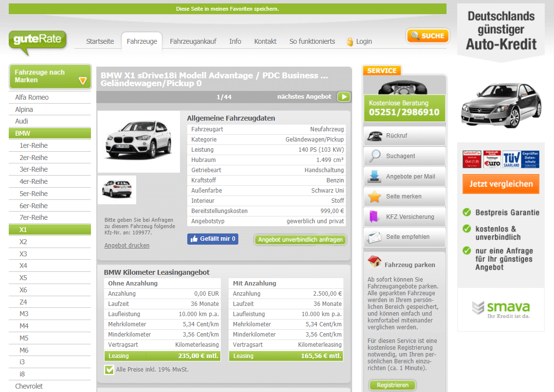Open the 'So funktionierts' menu item
The image size is (554, 392).
pos(312,41)
